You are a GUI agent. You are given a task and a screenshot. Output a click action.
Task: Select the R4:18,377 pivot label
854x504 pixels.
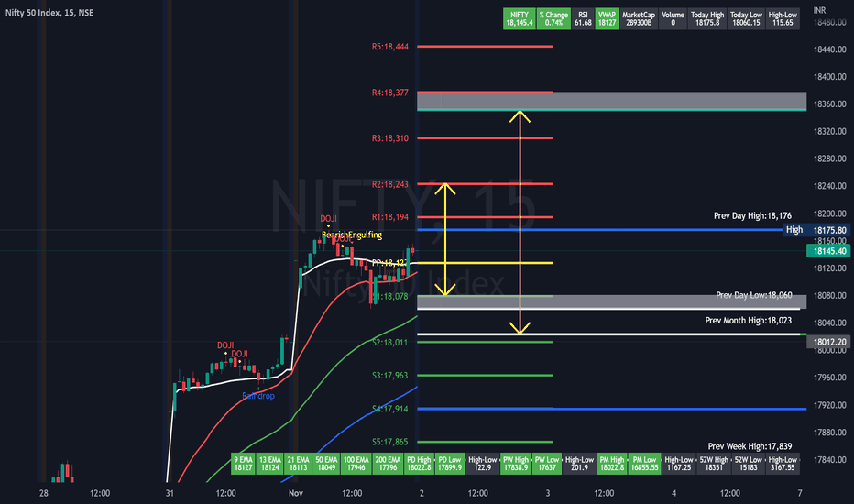pos(390,93)
